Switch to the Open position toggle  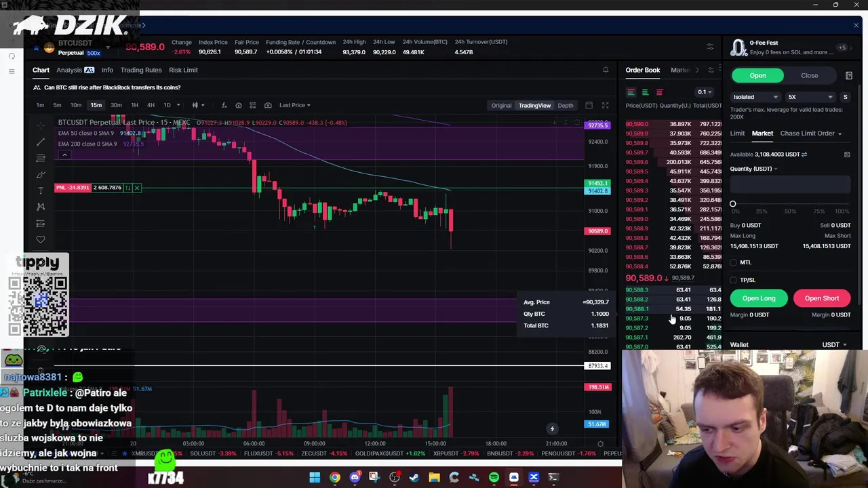pos(757,75)
